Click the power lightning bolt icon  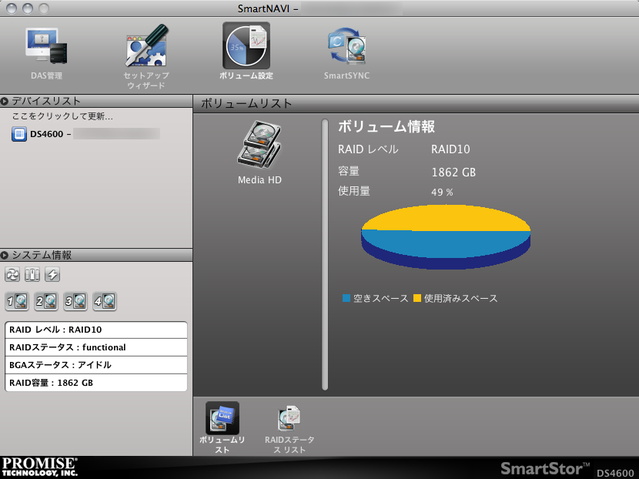pyautogui.click(x=52, y=276)
